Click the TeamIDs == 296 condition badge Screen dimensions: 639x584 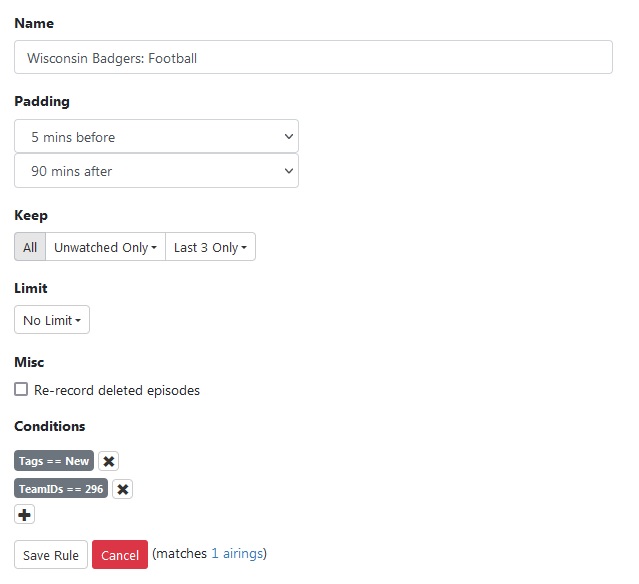[x=61, y=489]
